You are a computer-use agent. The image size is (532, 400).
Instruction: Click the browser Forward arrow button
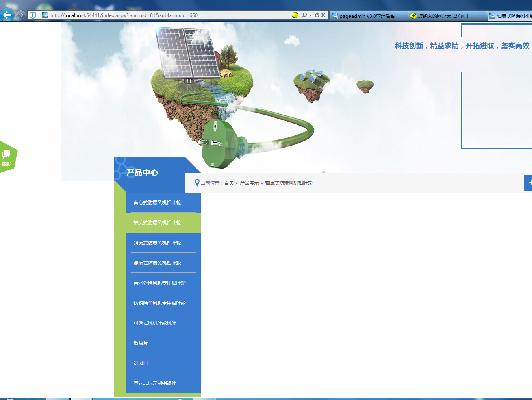click(21, 15)
